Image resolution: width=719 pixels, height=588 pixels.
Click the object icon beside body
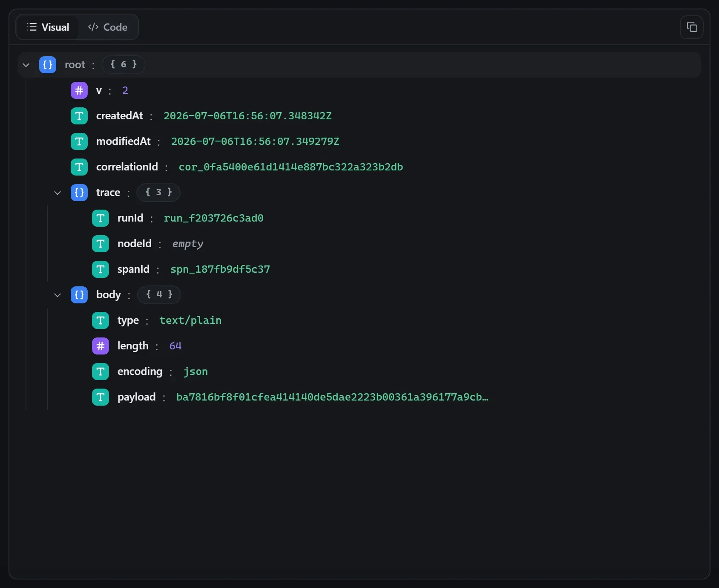tap(79, 295)
